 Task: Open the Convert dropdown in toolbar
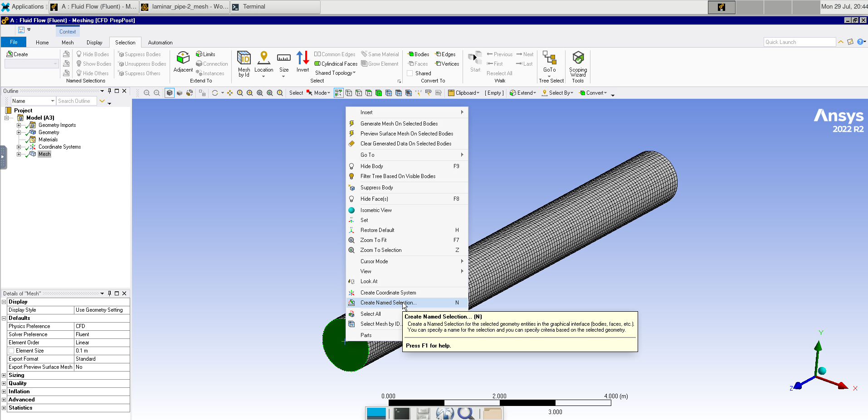[x=593, y=93]
